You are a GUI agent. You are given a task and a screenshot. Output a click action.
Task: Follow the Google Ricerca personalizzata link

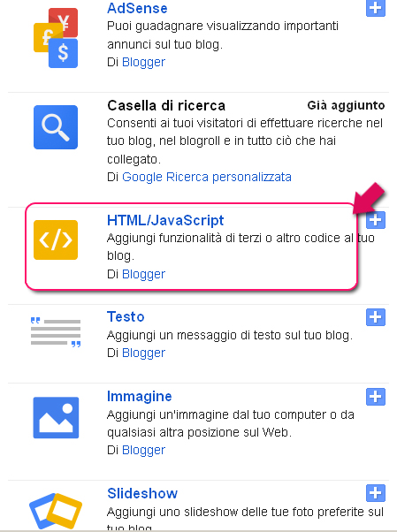click(x=207, y=177)
